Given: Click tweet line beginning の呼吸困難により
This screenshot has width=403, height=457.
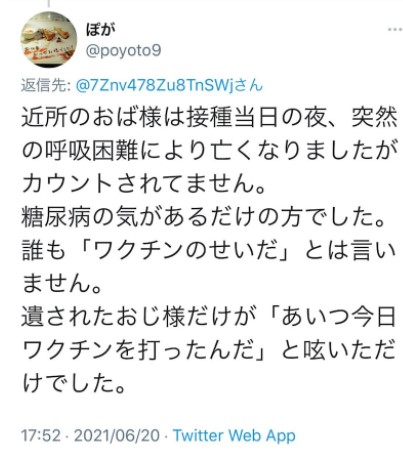Looking at the screenshot, I should 210,151.
